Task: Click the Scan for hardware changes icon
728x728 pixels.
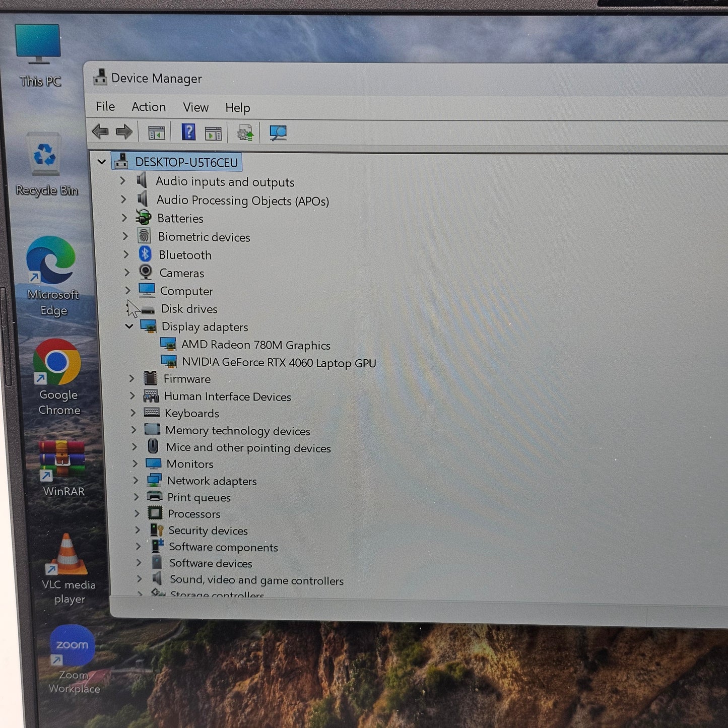Action: pyautogui.click(x=278, y=134)
